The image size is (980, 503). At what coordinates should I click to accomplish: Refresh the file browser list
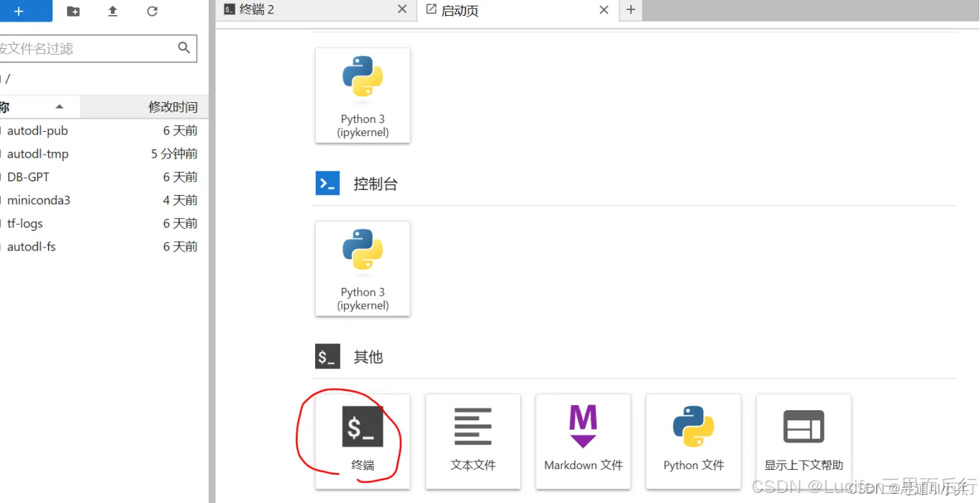pos(151,11)
